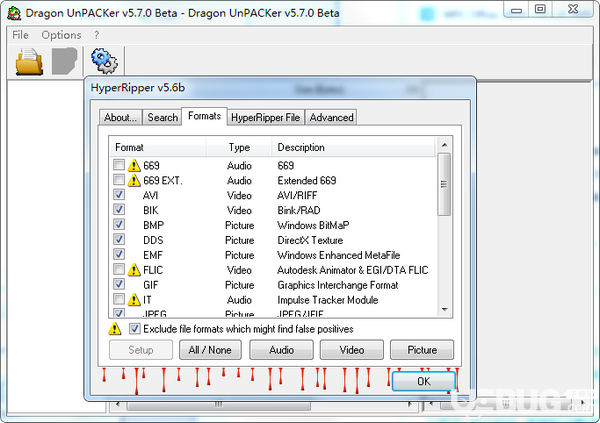600x423 pixels.
Task: Uncheck the GIF format checkbox
Action: point(119,284)
